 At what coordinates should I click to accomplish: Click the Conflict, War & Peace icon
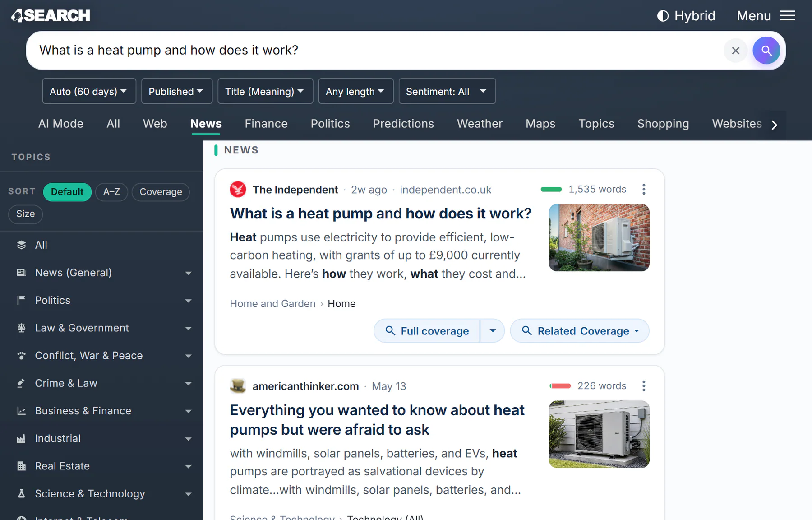21,356
